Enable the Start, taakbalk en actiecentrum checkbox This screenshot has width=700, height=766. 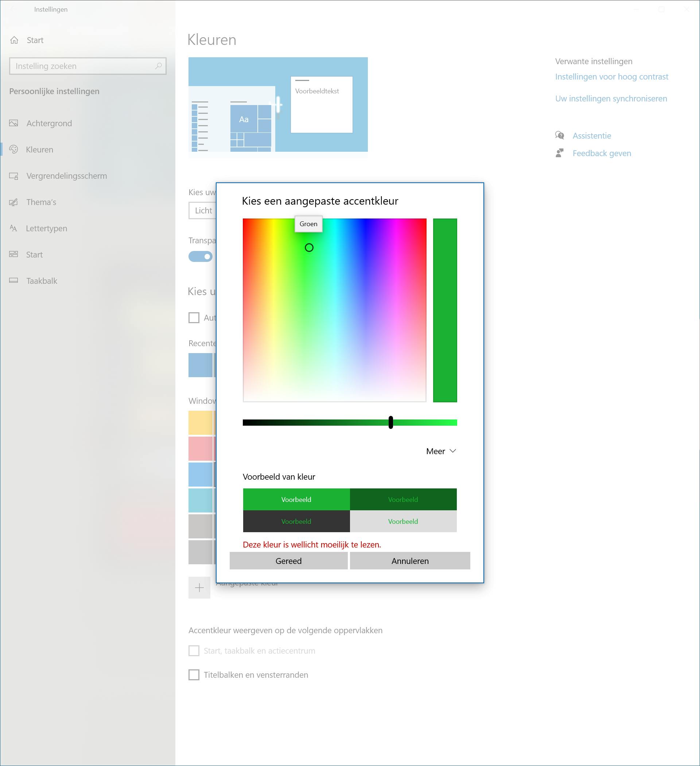[x=194, y=650]
